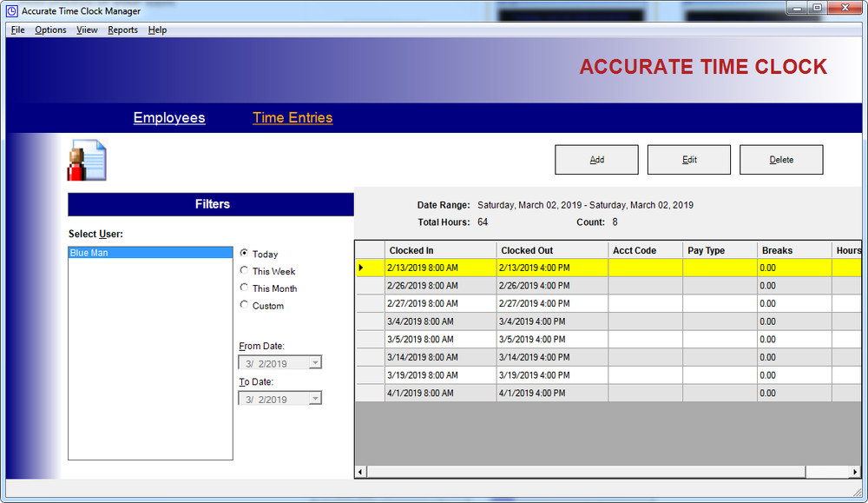Switch to the Employees page
The width and height of the screenshot is (868, 503).
point(169,117)
